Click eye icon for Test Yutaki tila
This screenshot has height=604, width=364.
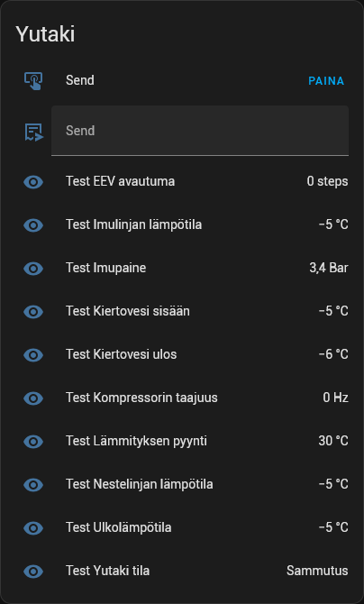click(33, 571)
